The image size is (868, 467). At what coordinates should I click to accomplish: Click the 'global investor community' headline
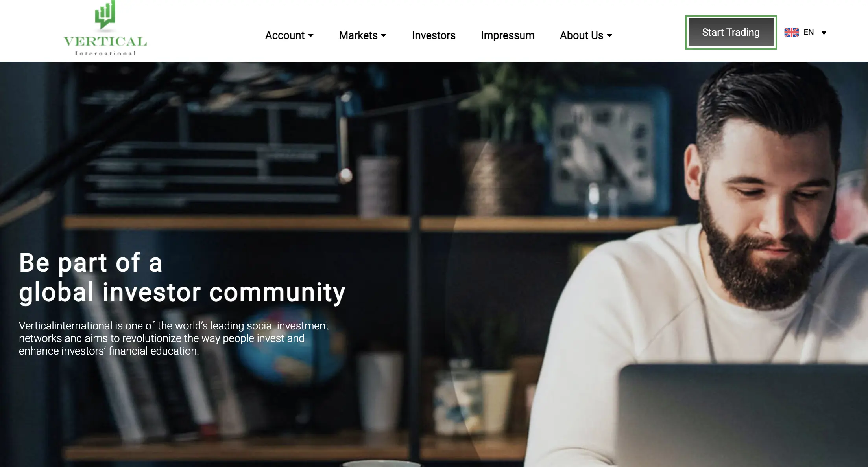click(x=182, y=292)
